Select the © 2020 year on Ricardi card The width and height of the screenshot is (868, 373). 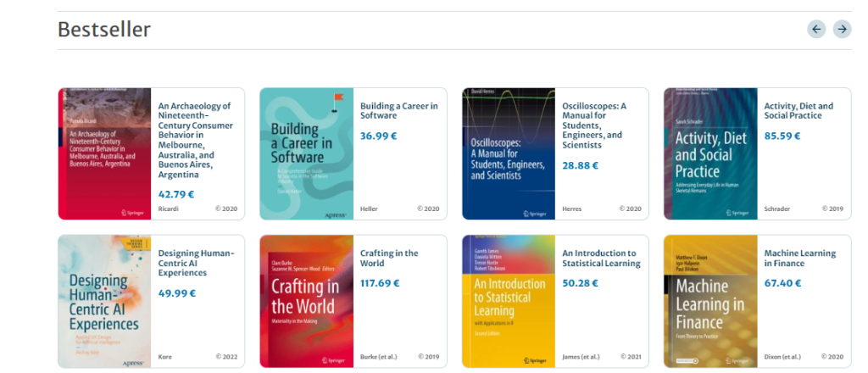pyautogui.click(x=226, y=209)
